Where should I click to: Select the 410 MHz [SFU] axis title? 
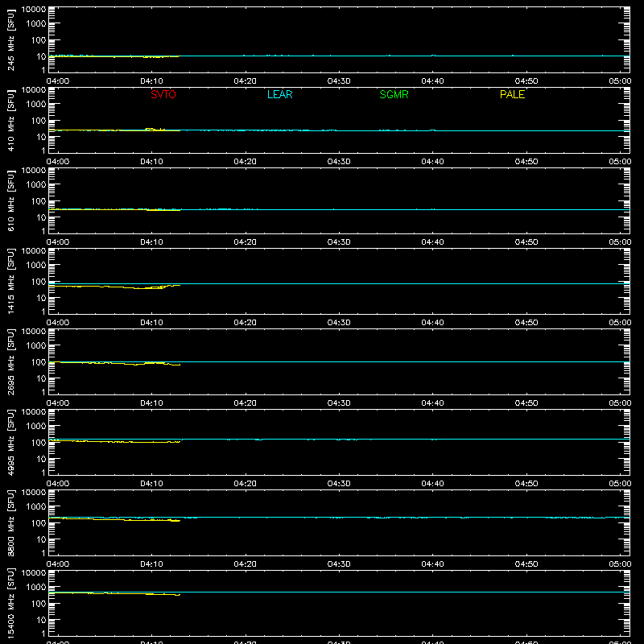point(10,121)
